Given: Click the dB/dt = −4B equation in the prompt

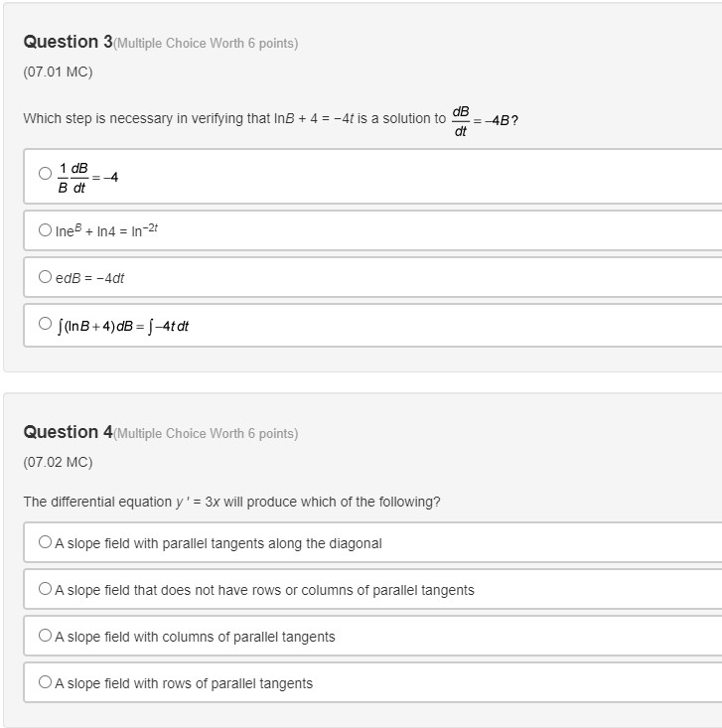Looking at the screenshot, I should [485, 120].
